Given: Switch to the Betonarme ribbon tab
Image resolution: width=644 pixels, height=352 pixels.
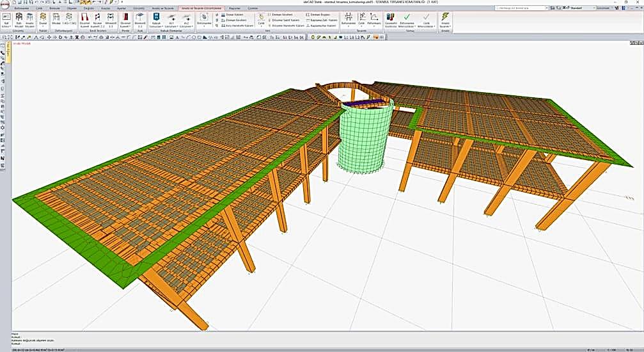Looking at the screenshot, I should (21, 8).
